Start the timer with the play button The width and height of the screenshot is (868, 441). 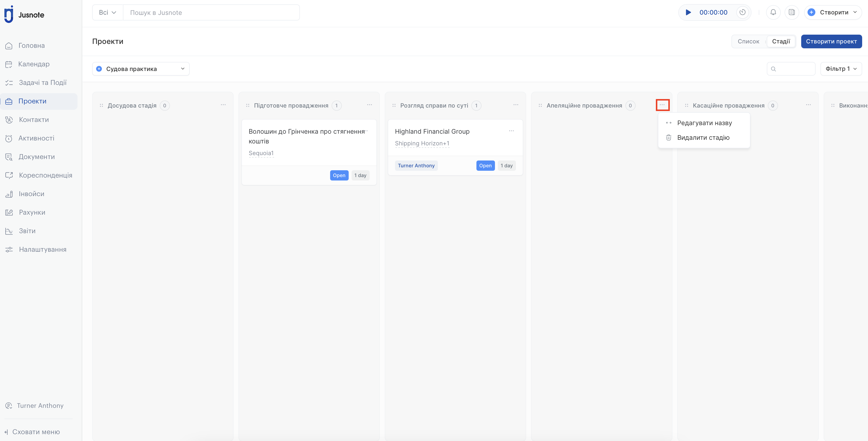[688, 12]
